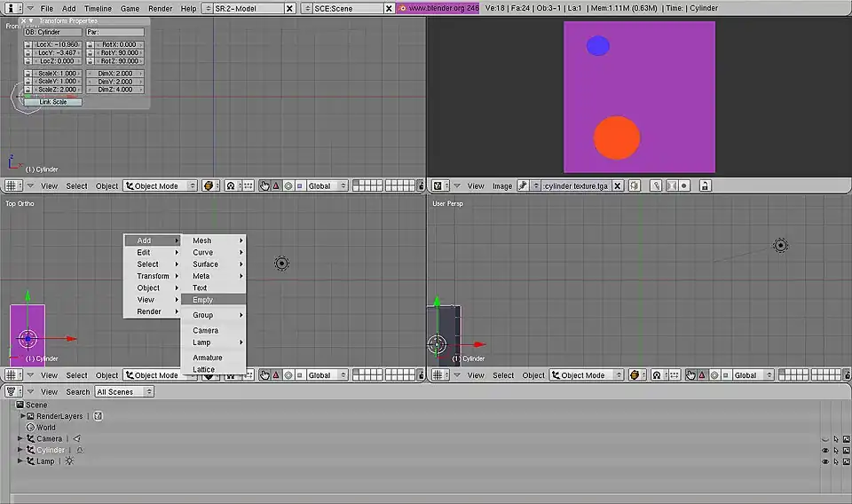Click the Camera data icon in the outliner

click(x=76, y=438)
